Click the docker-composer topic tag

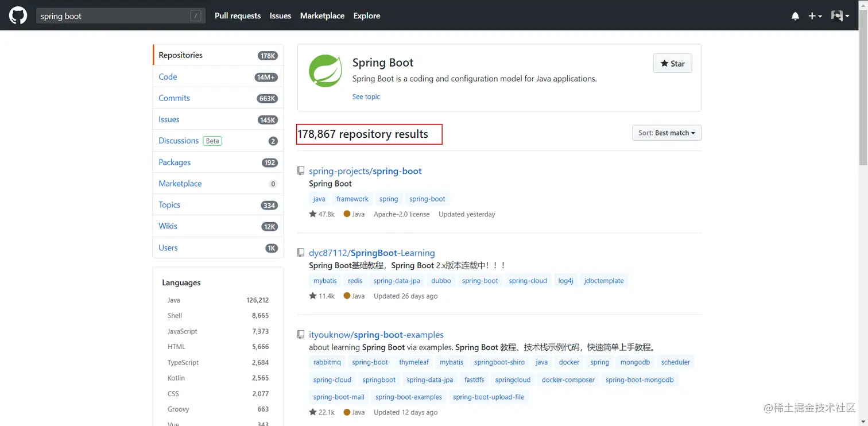click(x=568, y=379)
